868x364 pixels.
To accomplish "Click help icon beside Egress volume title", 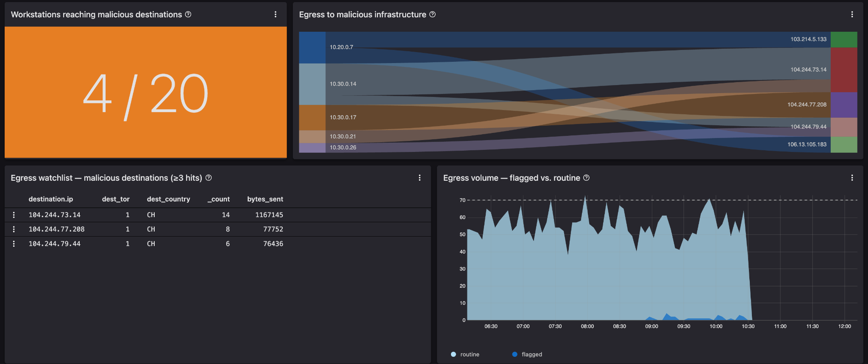I will (x=586, y=178).
